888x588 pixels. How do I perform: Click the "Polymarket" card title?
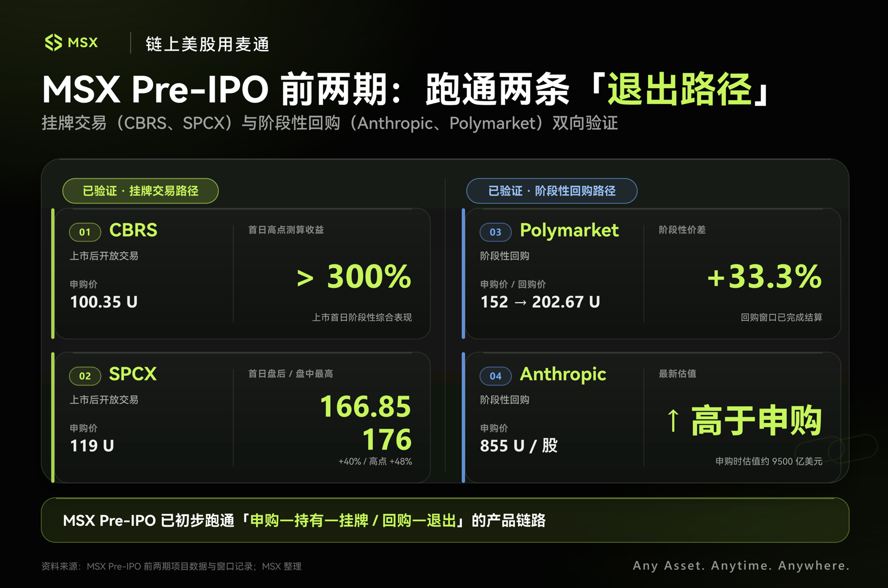tap(569, 230)
